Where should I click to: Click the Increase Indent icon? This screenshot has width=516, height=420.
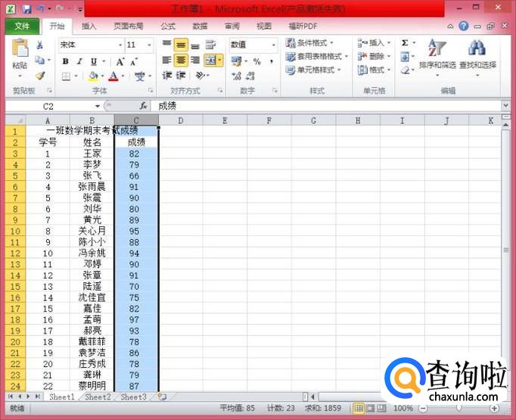tap(180, 76)
